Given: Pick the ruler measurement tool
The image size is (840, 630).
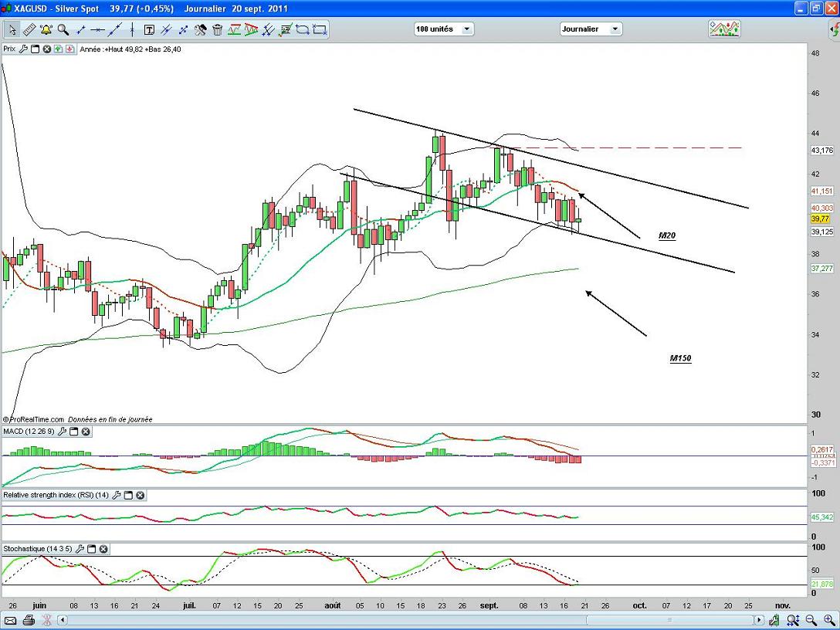Looking at the screenshot, I should (x=29, y=30).
